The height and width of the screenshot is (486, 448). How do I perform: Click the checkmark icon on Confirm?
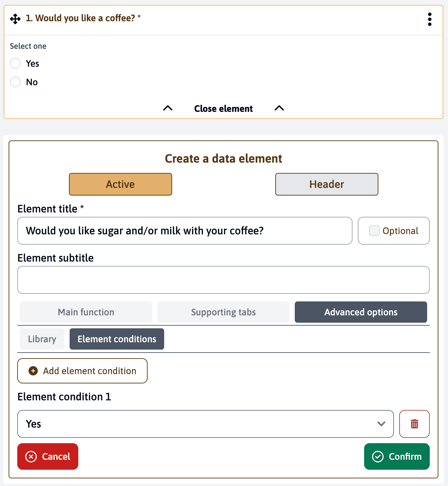point(378,457)
